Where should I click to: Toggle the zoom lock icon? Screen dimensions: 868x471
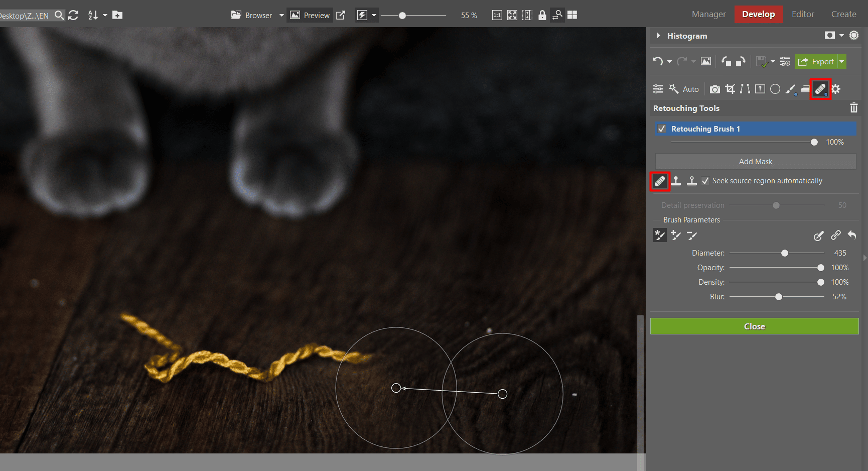tap(542, 15)
